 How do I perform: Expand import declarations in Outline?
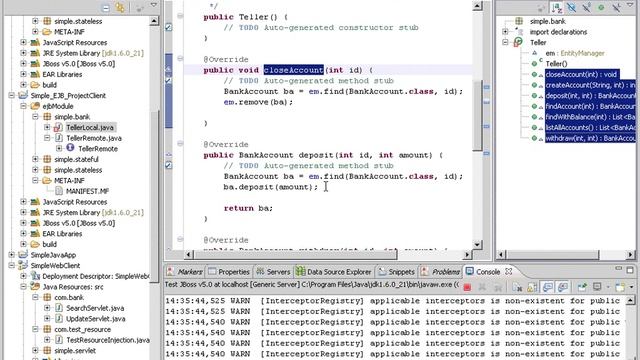point(505,31)
